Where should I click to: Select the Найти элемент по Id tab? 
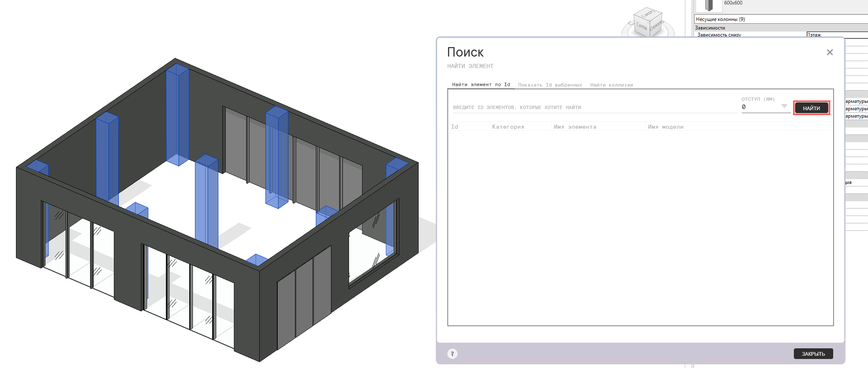click(x=481, y=84)
